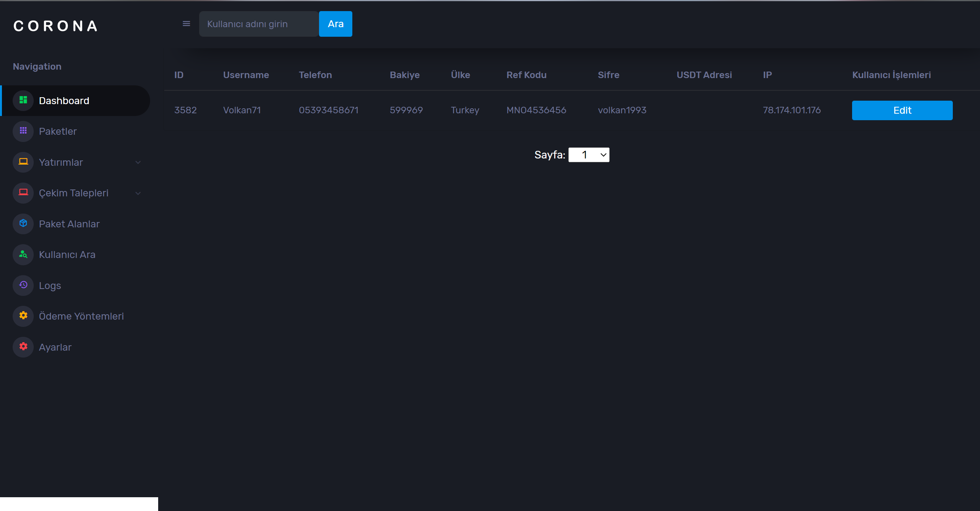980x511 pixels.
Task: Click the Çekim Talepleri withdrawal icon
Action: point(24,193)
